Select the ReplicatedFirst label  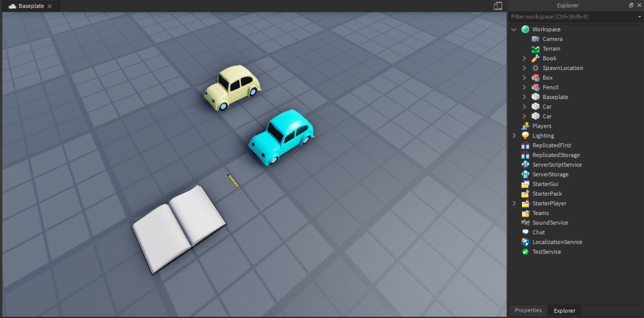(x=552, y=145)
